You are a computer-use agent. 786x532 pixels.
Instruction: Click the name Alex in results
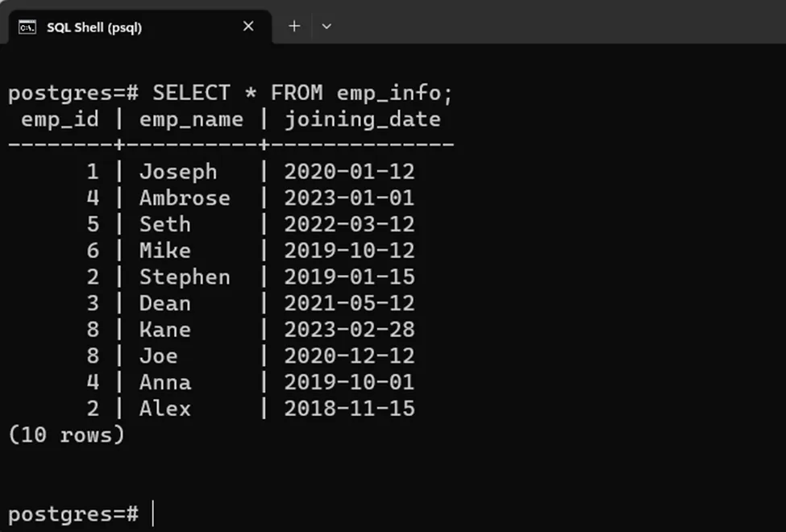pyautogui.click(x=165, y=409)
